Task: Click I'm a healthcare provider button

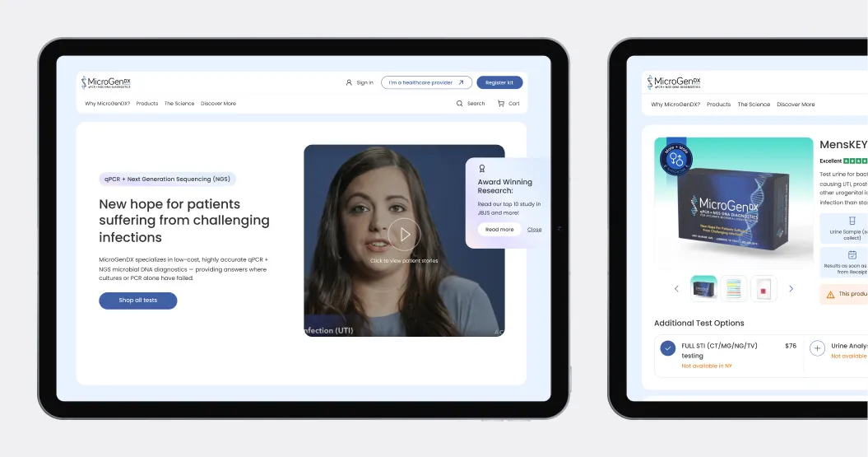Action: [426, 82]
